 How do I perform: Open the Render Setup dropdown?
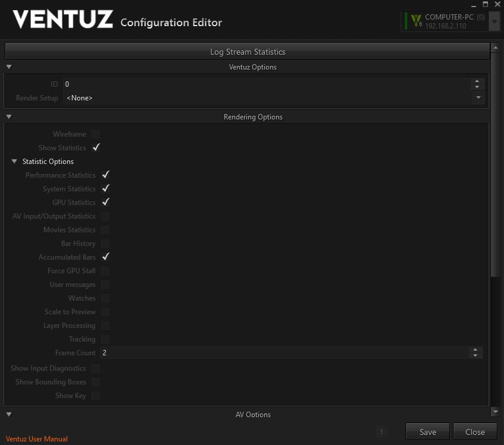(478, 98)
